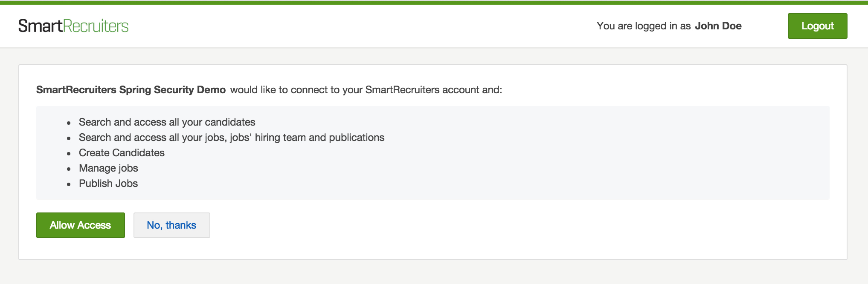Click the jobs' hiring team and publications item
The image size is (868, 284).
232,138
